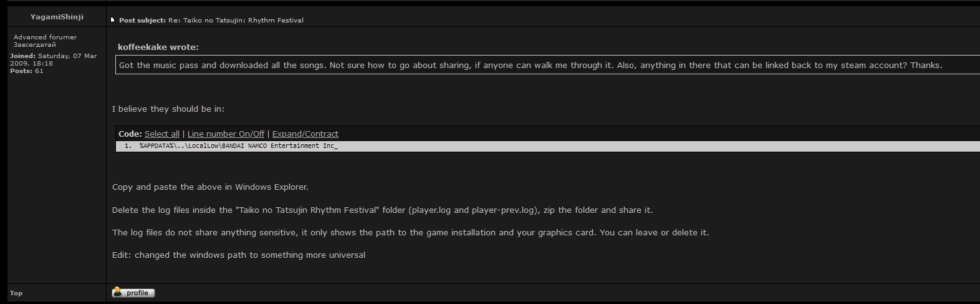Click the Select all code link
Screen dimensions: 980x304
pos(162,134)
